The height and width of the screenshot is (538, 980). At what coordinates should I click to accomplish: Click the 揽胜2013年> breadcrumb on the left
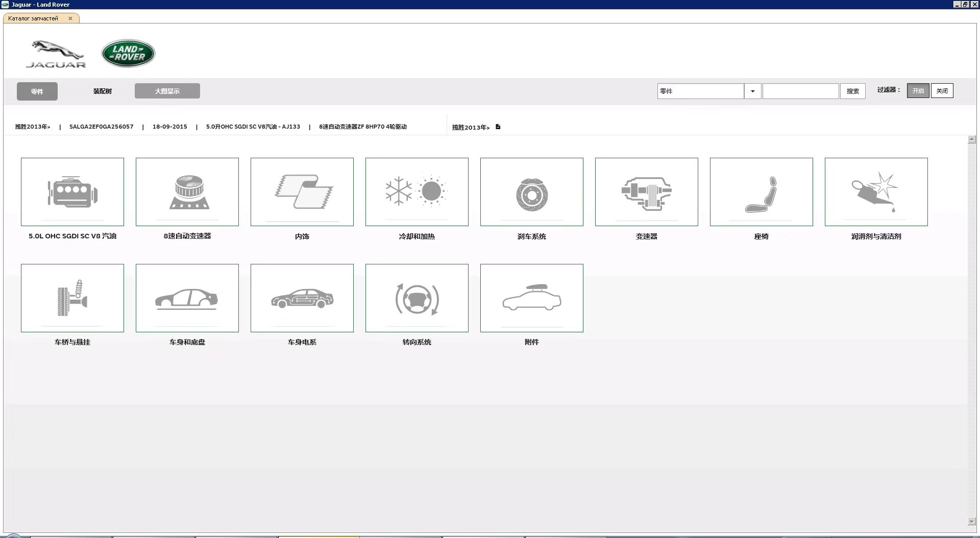(x=33, y=127)
